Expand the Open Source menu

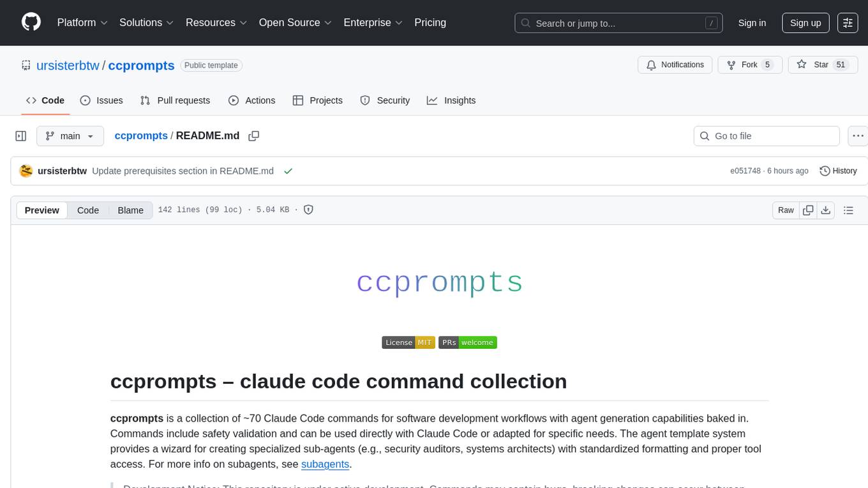(x=295, y=22)
